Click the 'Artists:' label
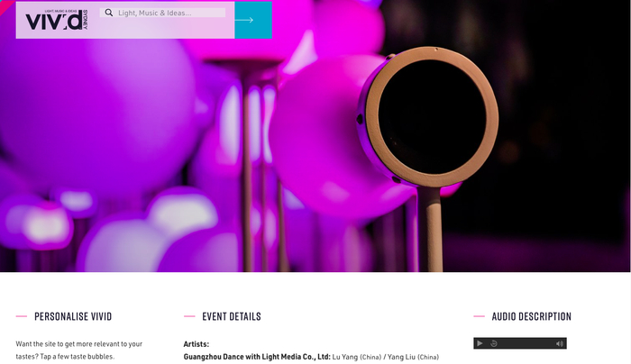The width and height of the screenshot is (631, 364). [197, 344]
